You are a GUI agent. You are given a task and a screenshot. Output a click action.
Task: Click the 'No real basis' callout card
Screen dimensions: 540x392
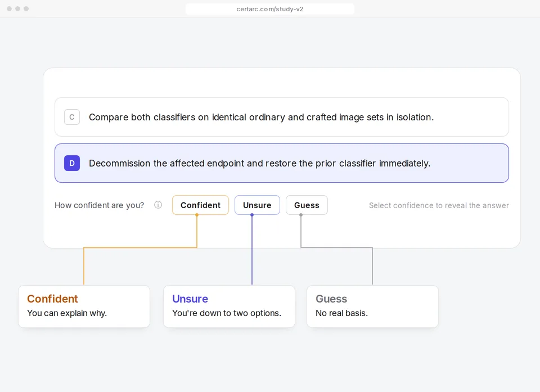[x=372, y=306]
